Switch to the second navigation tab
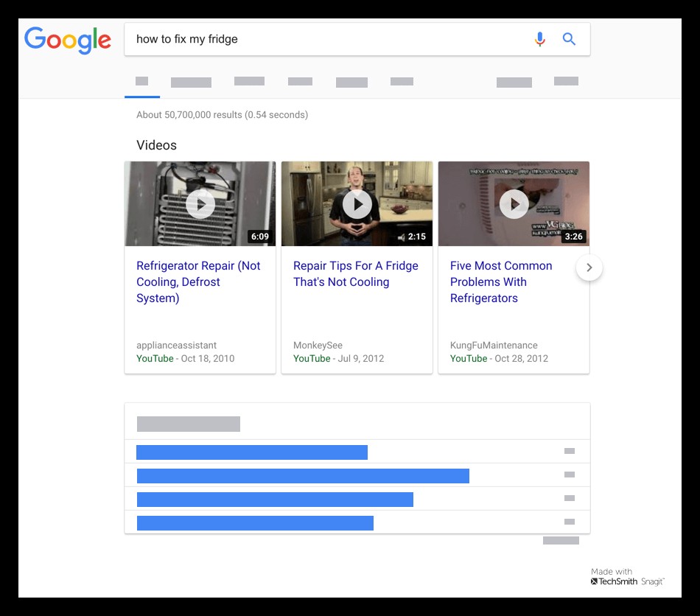Screen dimensions: 700x616 (x=190, y=81)
